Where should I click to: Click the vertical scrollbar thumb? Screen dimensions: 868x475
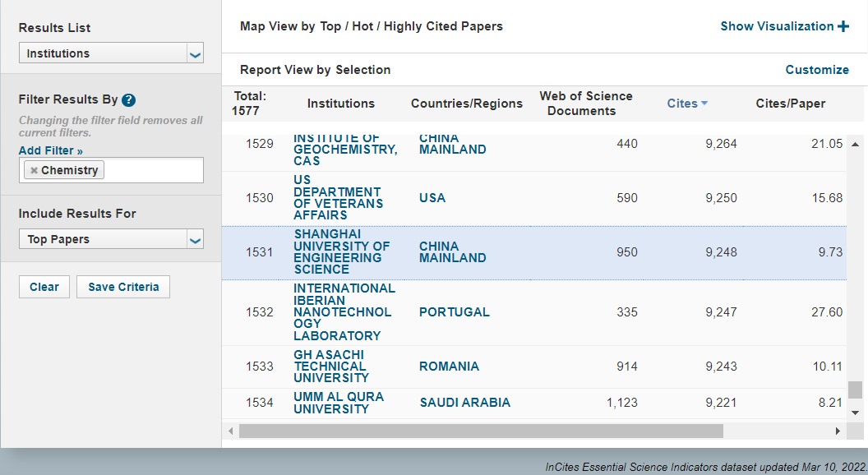click(x=856, y=390)
